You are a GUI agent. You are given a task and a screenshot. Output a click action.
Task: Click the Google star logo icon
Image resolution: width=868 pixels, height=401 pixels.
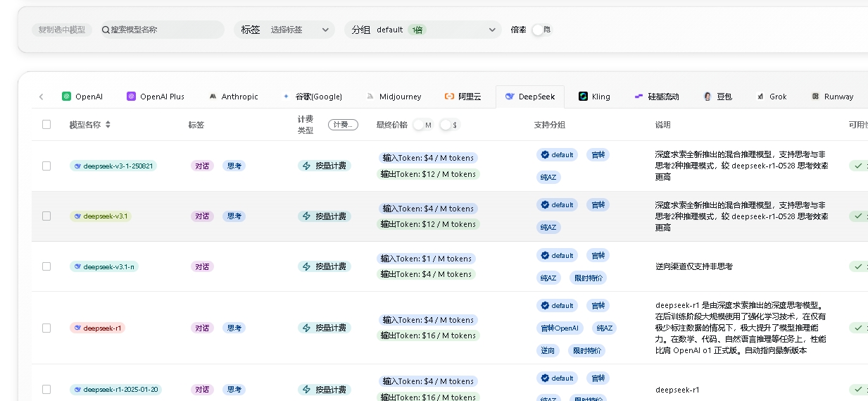pos(286,97)
